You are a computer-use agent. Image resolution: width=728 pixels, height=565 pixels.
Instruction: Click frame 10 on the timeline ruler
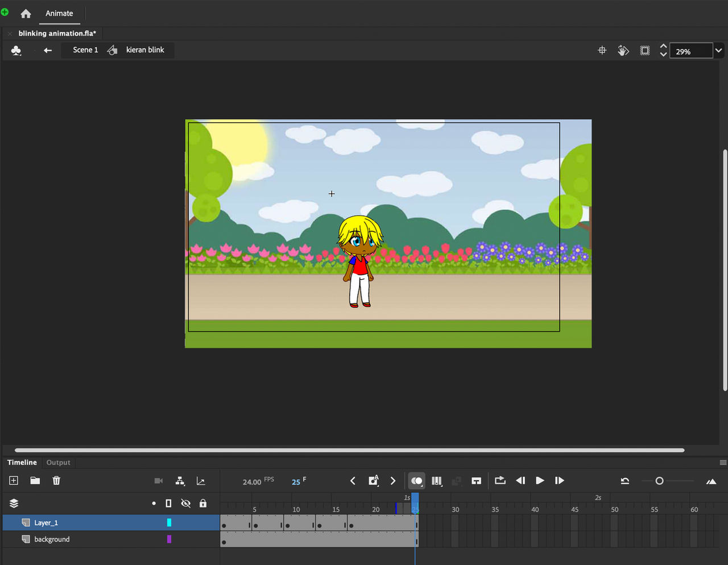click(296, 509)
